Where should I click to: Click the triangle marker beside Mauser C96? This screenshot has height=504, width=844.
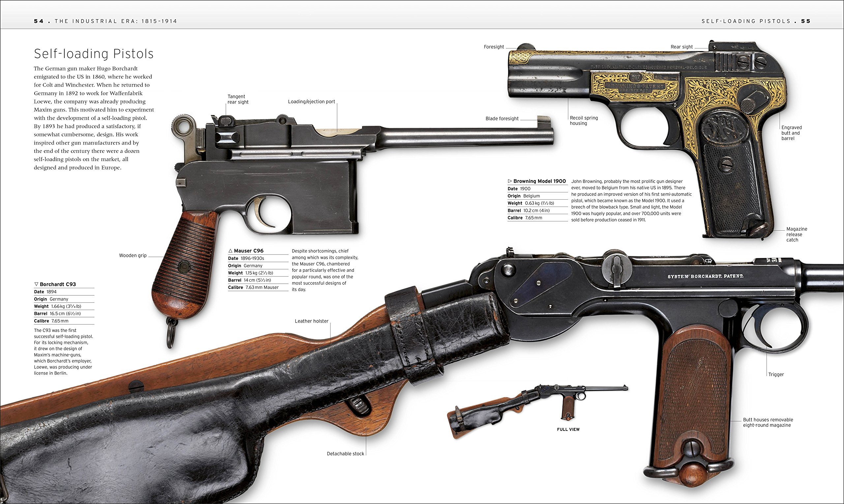[x=230, y=251]
